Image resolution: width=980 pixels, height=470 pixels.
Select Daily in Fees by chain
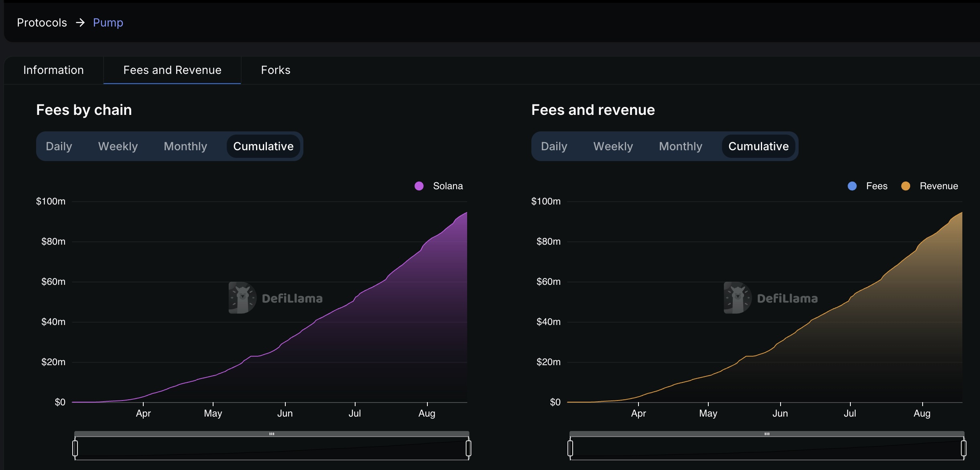point(59,146)
